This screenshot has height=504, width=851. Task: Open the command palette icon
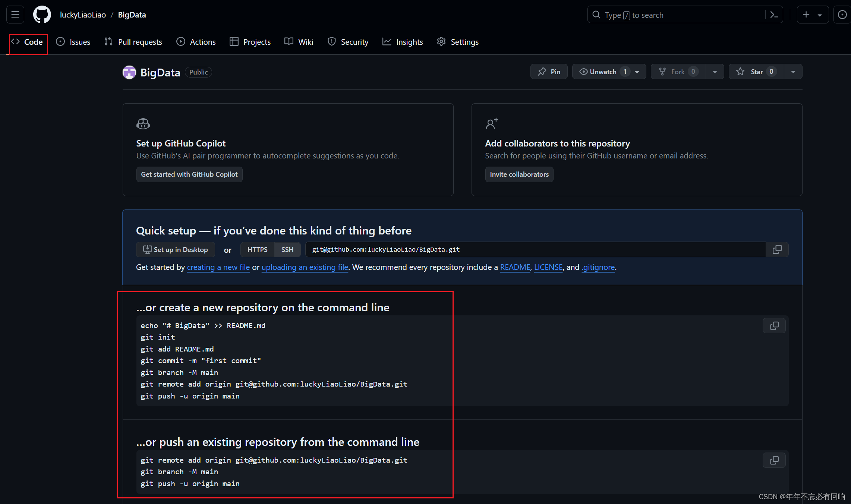click(x=774, y=15)
